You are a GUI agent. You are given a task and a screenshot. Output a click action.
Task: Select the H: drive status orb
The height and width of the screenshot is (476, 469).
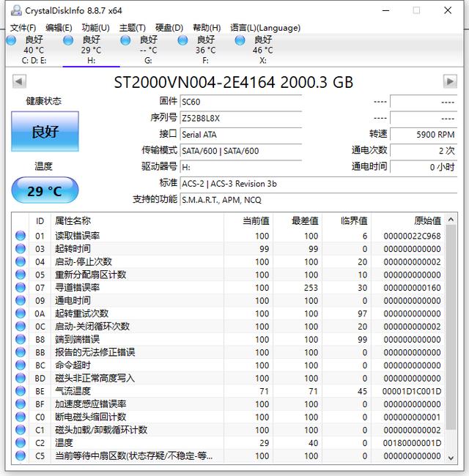68,40
